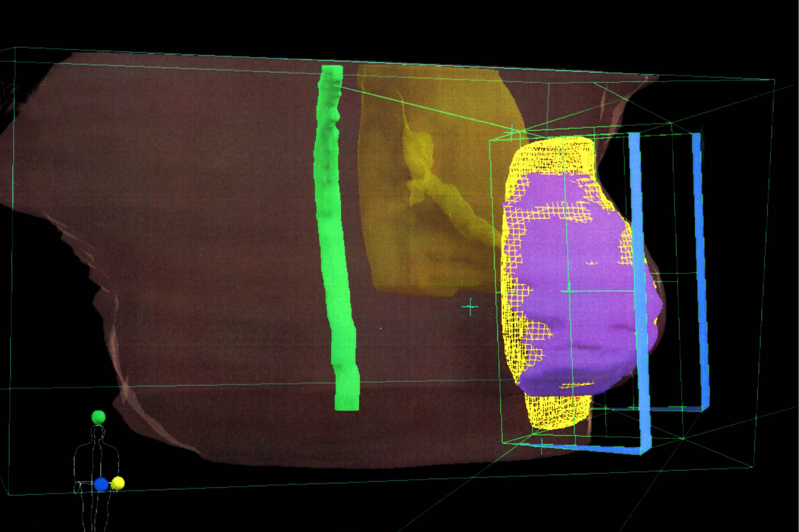Screen dimensions: 799x532
Task: Click the green sphere atop the orientation figure
Action: click(99, 417)
